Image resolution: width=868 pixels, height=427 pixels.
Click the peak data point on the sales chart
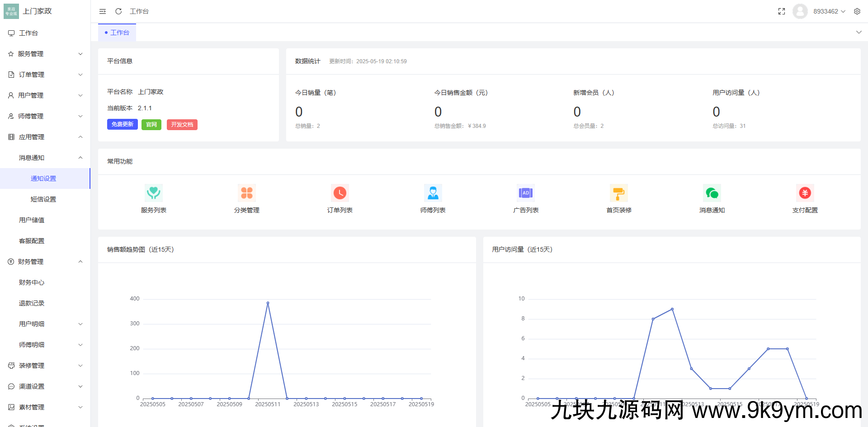pos(268,303)
